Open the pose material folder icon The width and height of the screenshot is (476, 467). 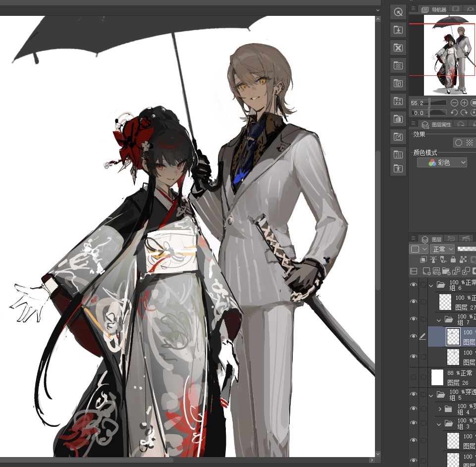click(398, 168)
